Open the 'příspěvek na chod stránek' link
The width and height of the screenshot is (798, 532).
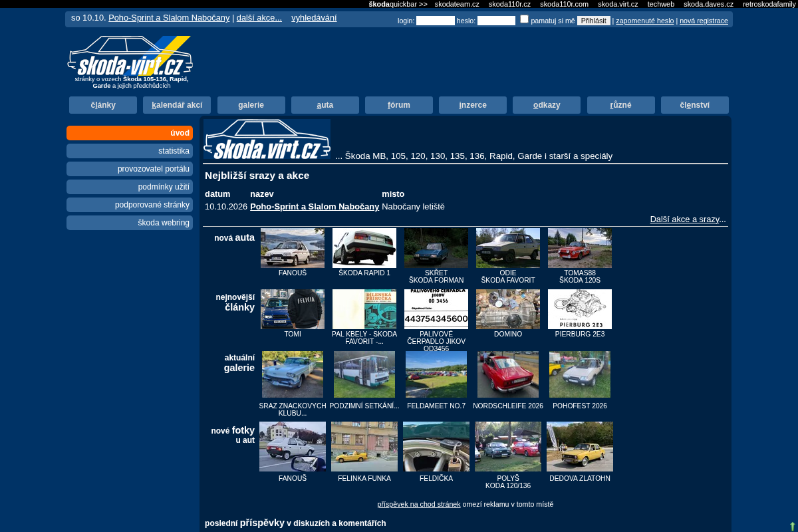[x=419, y=504]
